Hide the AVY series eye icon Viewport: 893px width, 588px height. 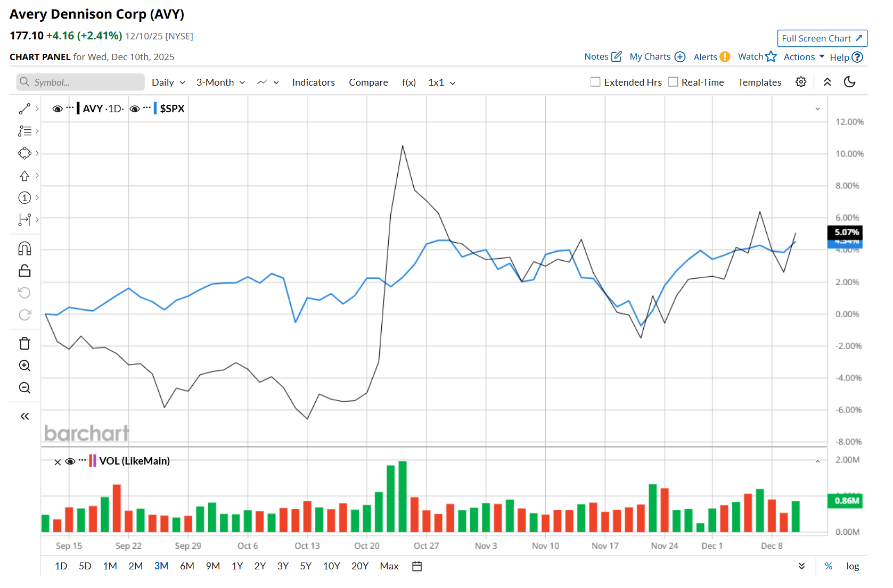(x=58, y=109)
